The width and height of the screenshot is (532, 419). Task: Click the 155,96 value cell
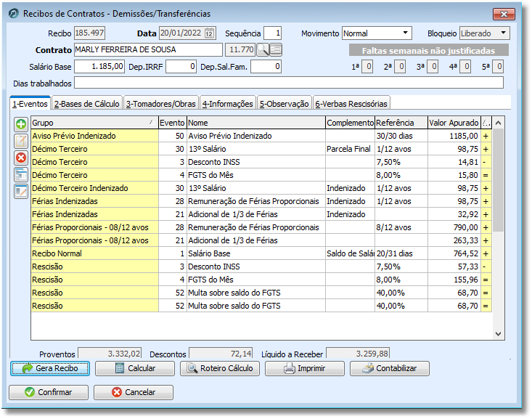(454, 280)
